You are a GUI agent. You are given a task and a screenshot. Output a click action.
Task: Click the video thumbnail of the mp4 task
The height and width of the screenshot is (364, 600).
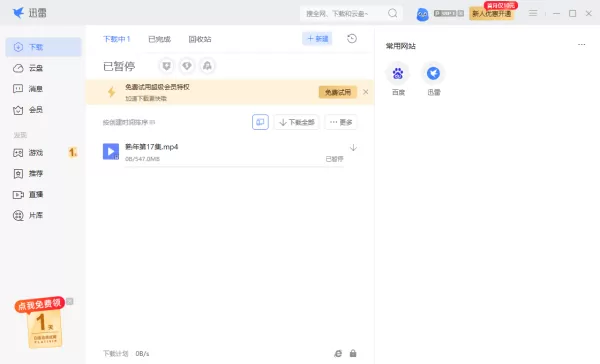(x=111, y=151)
